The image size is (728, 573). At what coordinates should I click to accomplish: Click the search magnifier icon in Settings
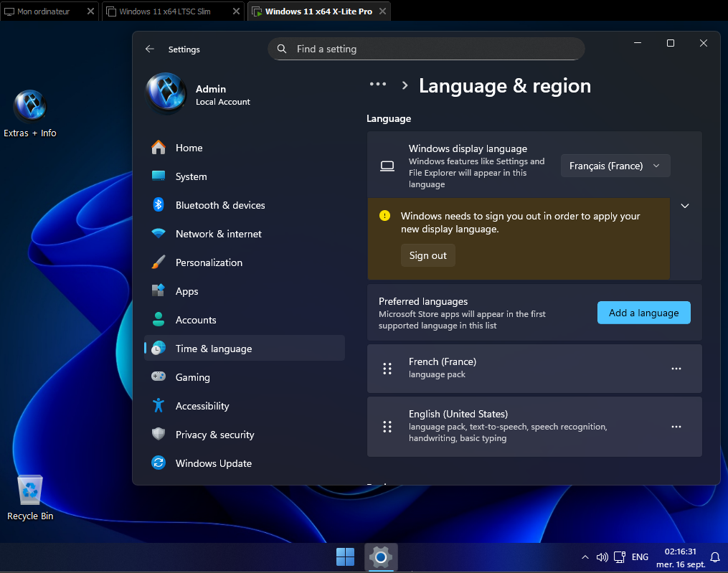282,49
